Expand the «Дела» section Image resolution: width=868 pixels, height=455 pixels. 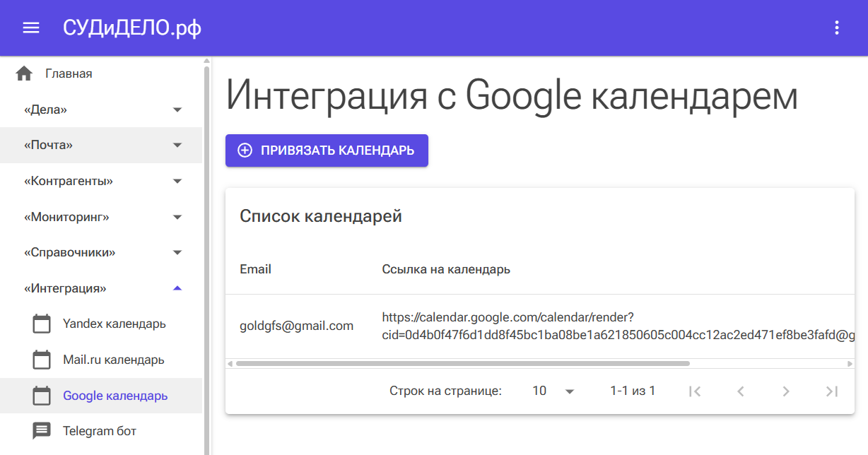click(x=177, y=110)
